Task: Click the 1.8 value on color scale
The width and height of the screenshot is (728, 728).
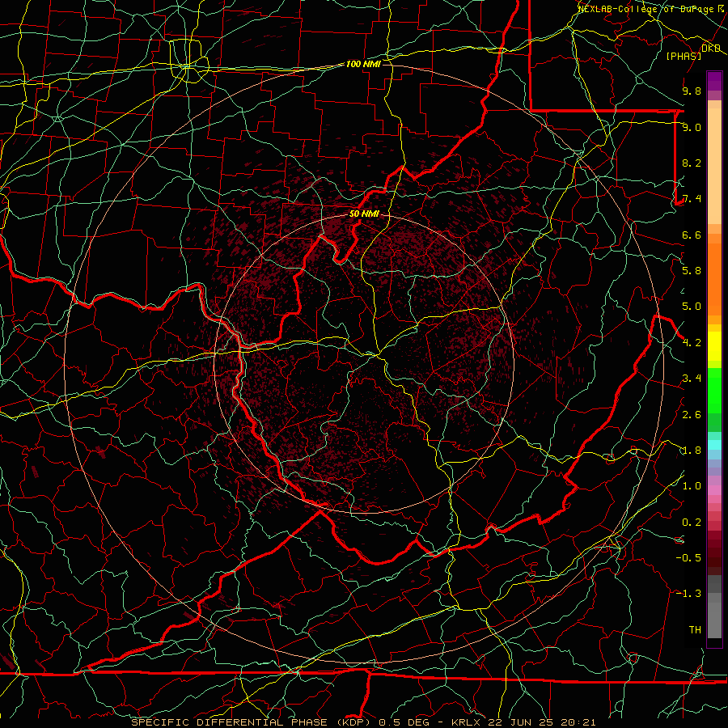Action: 692,451
